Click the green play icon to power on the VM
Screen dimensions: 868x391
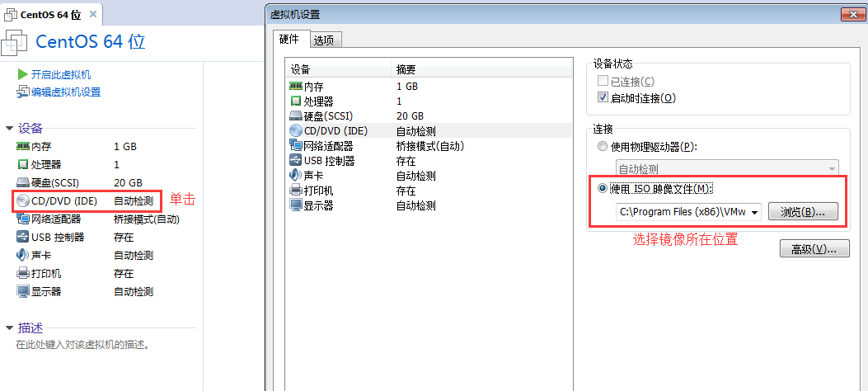tap(23, 74)
